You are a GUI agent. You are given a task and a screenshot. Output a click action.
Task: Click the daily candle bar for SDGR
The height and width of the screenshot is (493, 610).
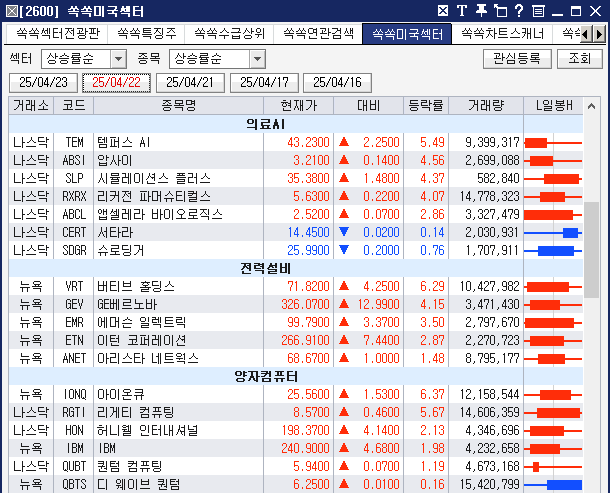click(x=553, y=251)
